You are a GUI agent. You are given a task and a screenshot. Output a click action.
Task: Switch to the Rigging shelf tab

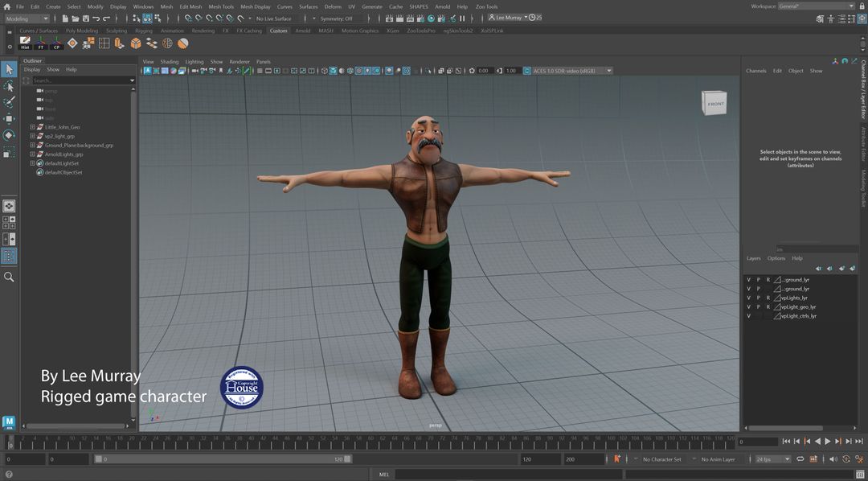click(143, 31)
